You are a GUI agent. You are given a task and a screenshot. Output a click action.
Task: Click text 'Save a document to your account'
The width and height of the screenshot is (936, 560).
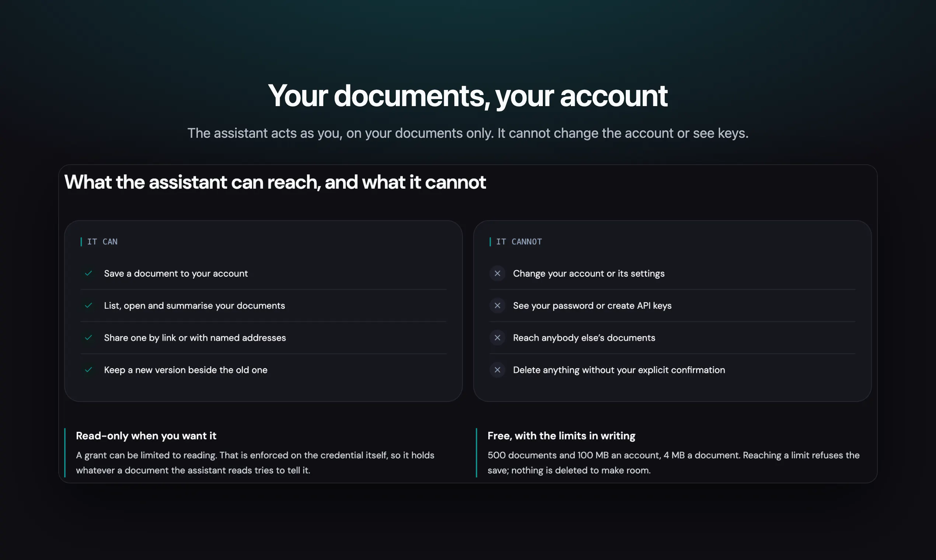[x=176, y=274]
